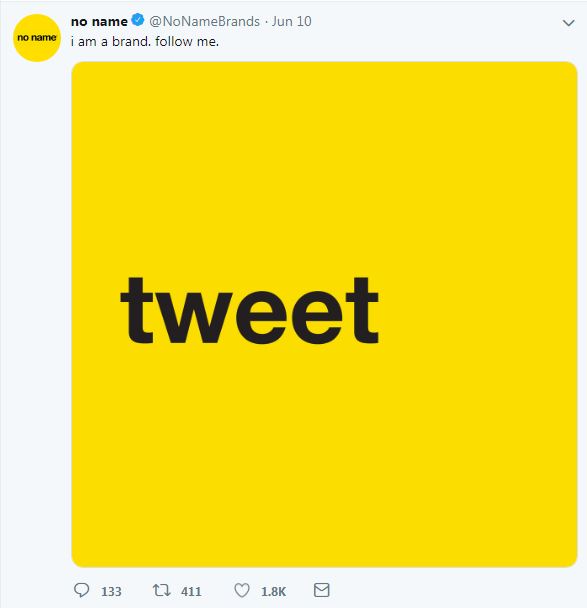The height and width of the screenshot is (608, 587).
Task: View the 411 retweets count
Action: click(191, 592)
